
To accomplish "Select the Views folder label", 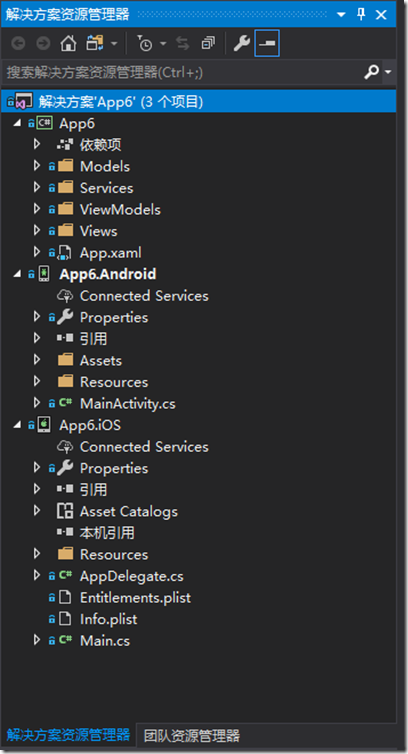I will tap(99, 231).
